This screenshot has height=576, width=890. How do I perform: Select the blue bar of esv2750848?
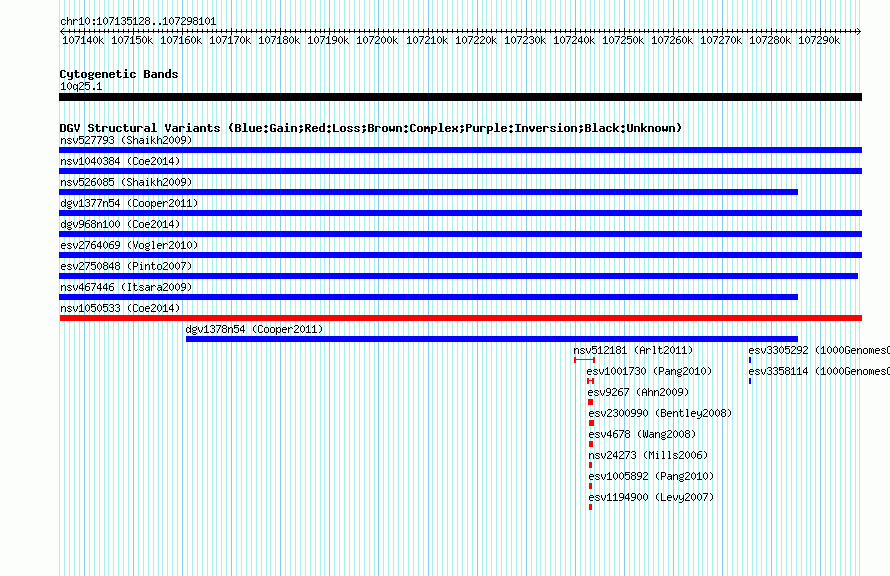tap(459, 276)
